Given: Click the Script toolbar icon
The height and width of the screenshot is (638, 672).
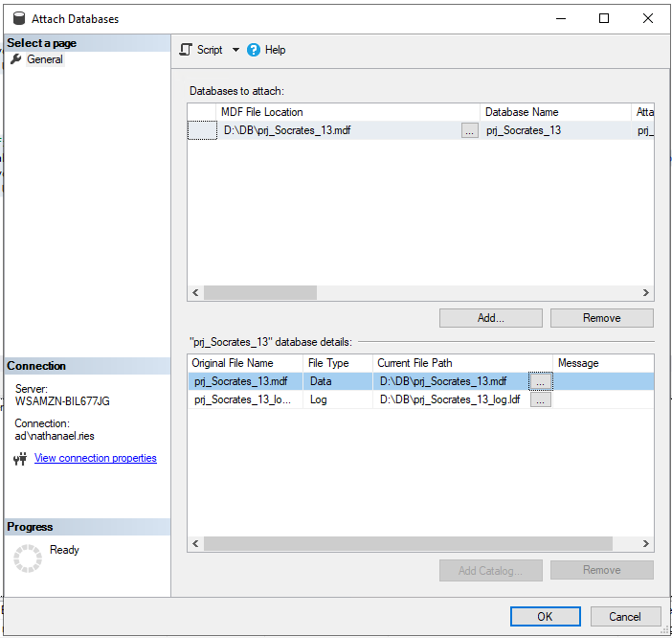Looking at the screenshot, I should (186, 50).
